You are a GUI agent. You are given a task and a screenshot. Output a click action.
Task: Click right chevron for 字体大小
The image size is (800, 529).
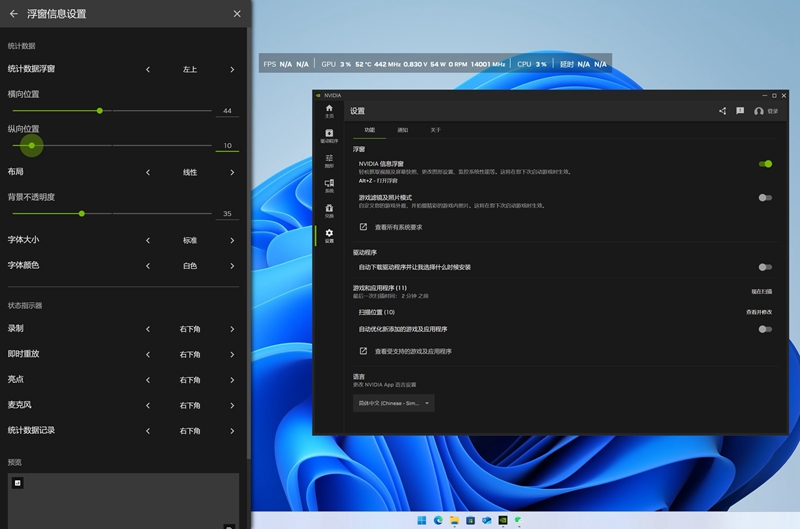[x=232, y=241]
